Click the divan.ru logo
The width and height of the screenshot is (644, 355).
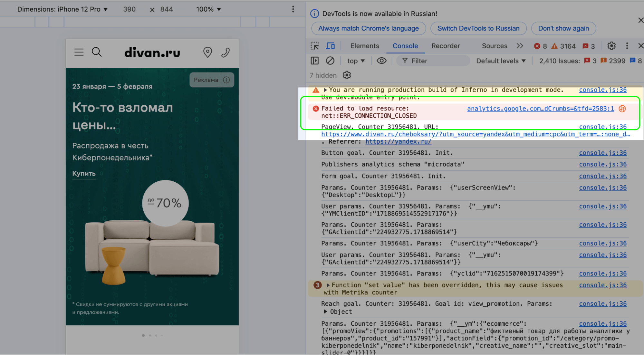click(x=152, y=53)
